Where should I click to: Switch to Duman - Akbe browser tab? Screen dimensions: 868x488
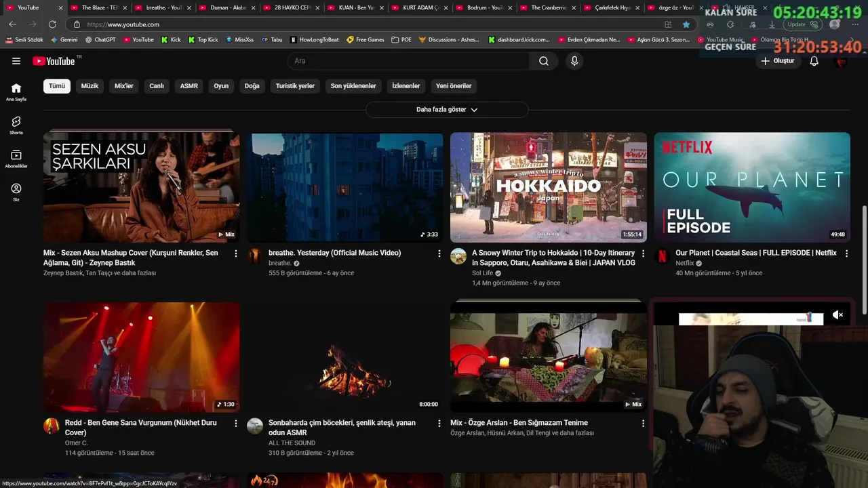tap(228, 7)
